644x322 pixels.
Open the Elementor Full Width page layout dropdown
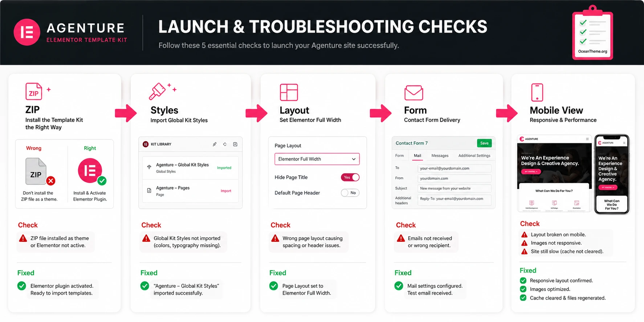pyautogui.click(x=317, y=159)
